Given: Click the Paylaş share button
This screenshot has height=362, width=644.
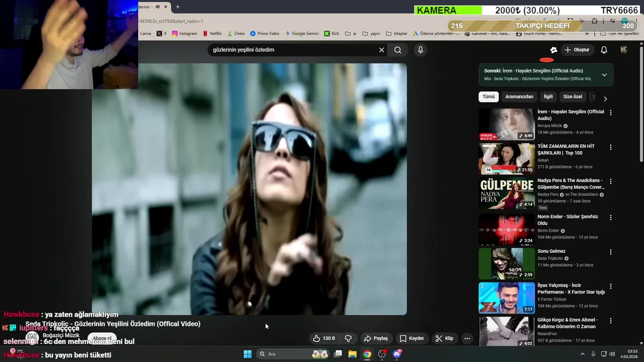Looking at the screenshot, I should [376, 338].
